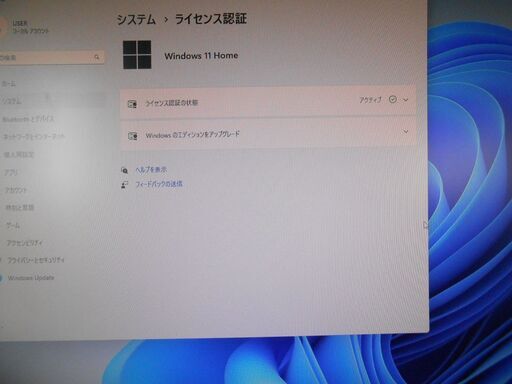
Task: Open アプリ settings in the sidebar
Action: pos(11,173)
